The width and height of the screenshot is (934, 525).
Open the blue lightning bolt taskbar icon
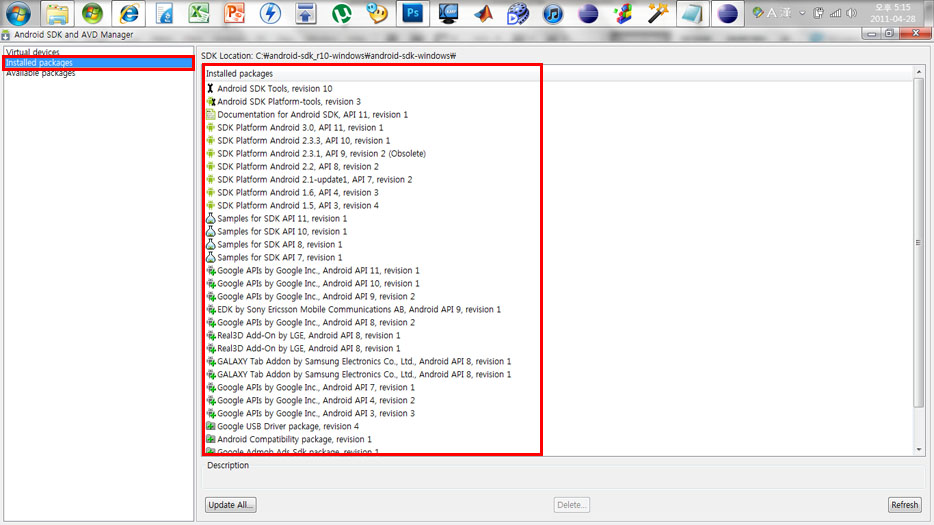click(270, 13)
